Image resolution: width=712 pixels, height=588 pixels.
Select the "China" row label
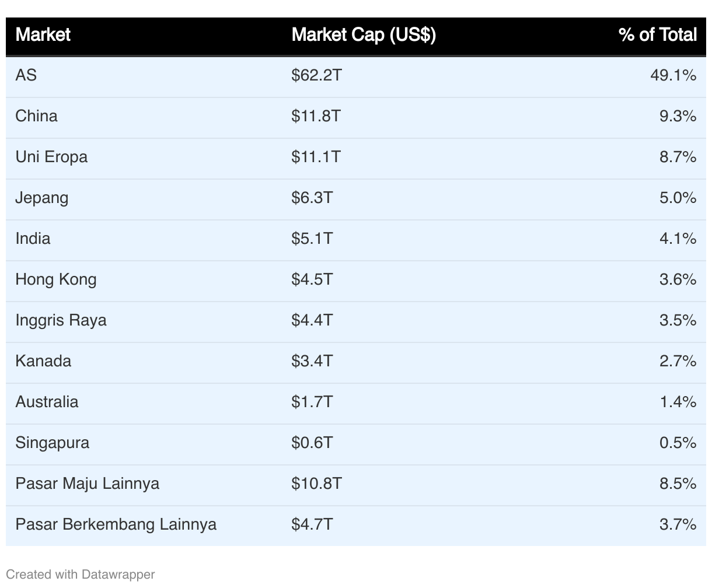pyautogui.click(x=36, y=116)
